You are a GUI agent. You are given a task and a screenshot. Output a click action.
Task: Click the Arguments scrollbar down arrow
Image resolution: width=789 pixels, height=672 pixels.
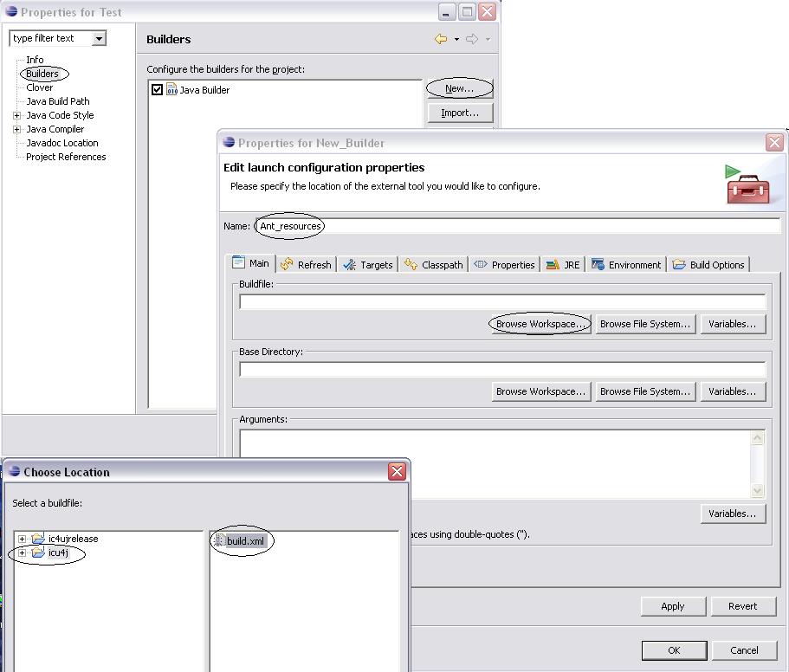click(x=757, y=491)
